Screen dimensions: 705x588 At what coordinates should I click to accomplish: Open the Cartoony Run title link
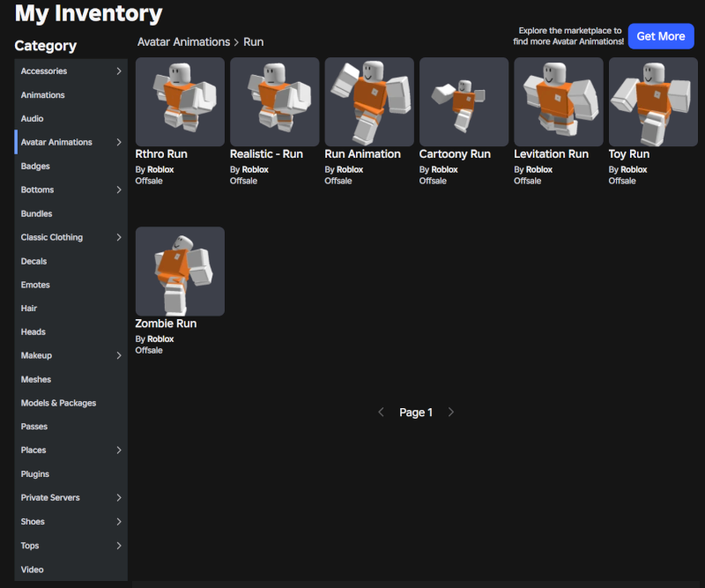click(x=455, y=154)
